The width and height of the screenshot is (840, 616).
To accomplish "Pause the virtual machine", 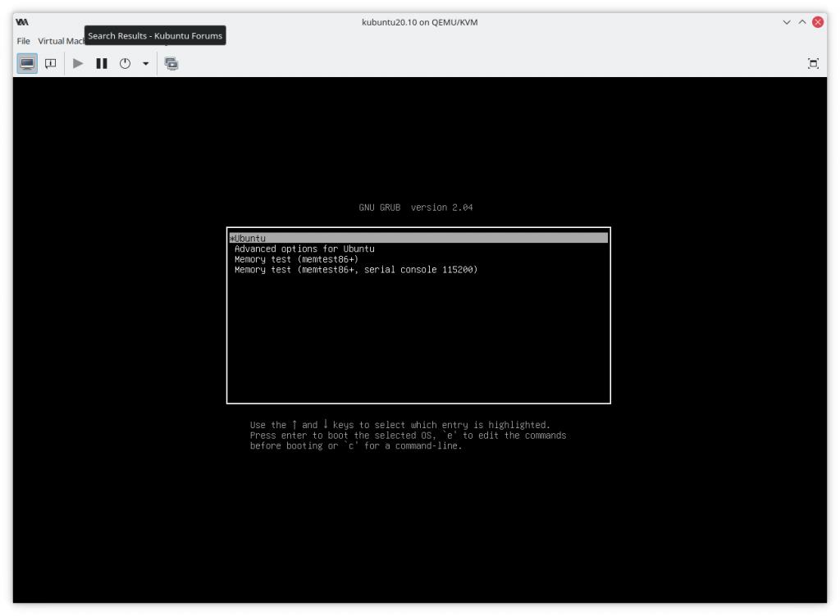I will [x=102, y=62].
